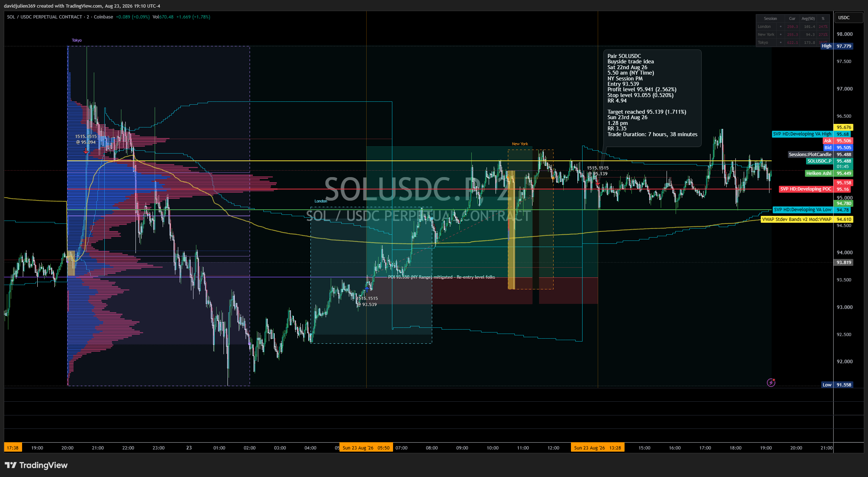
Task: Click the SOLUSDC.P 95.488 price label
Action: pos(830,161)
